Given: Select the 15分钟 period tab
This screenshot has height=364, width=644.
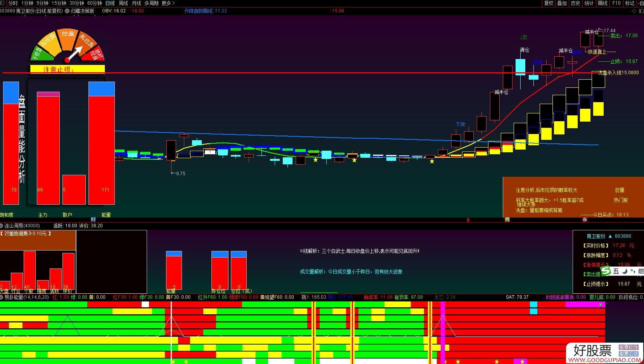Looking at the screenshot, I should [59, 3].
